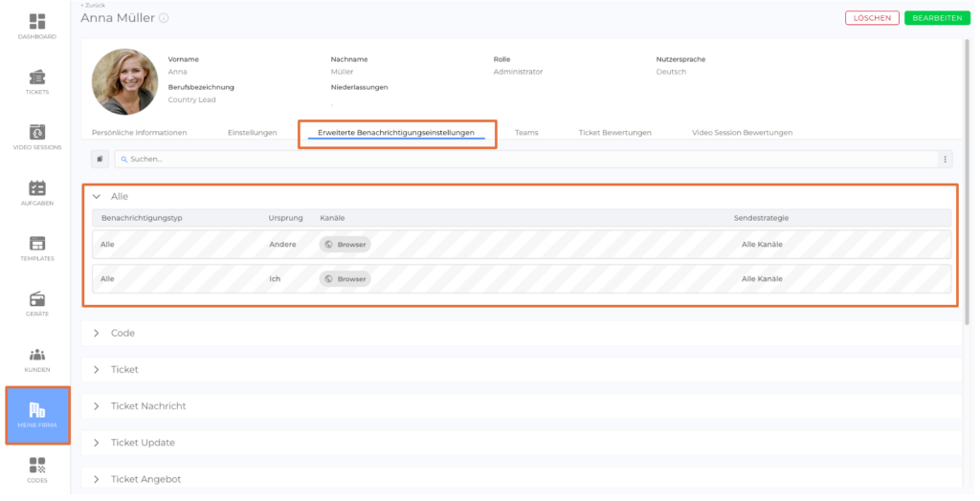Image resolution: width=980 pixels, height=501 pixels.
Task: Click the Löschen button
Action: tap(872, 18)
